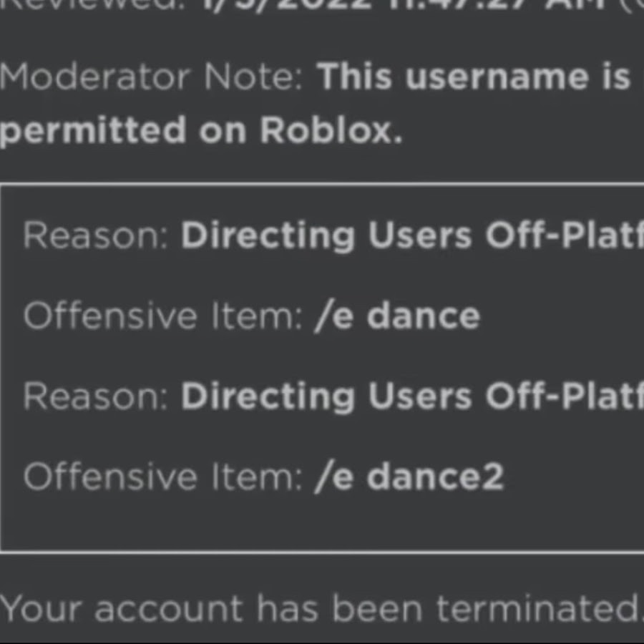644x644 pixels.
Task: Select the first "Reason:" label
Action: [x=95, y=235]
